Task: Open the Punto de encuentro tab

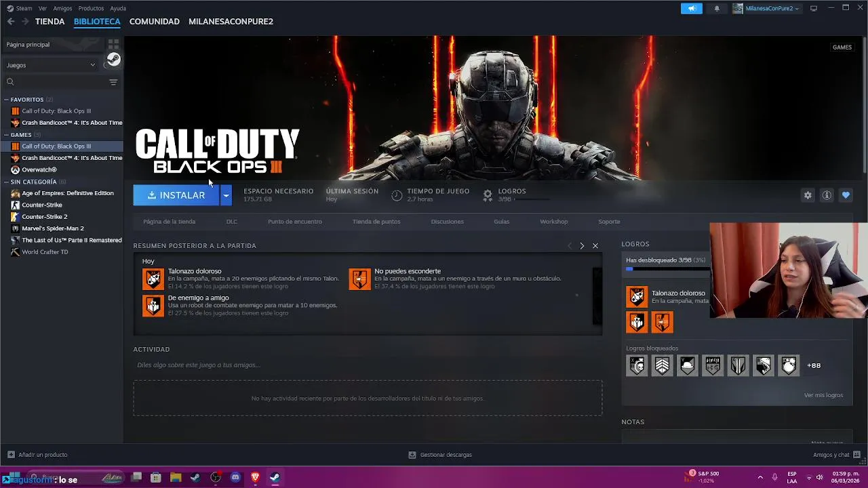Action: 295,222
